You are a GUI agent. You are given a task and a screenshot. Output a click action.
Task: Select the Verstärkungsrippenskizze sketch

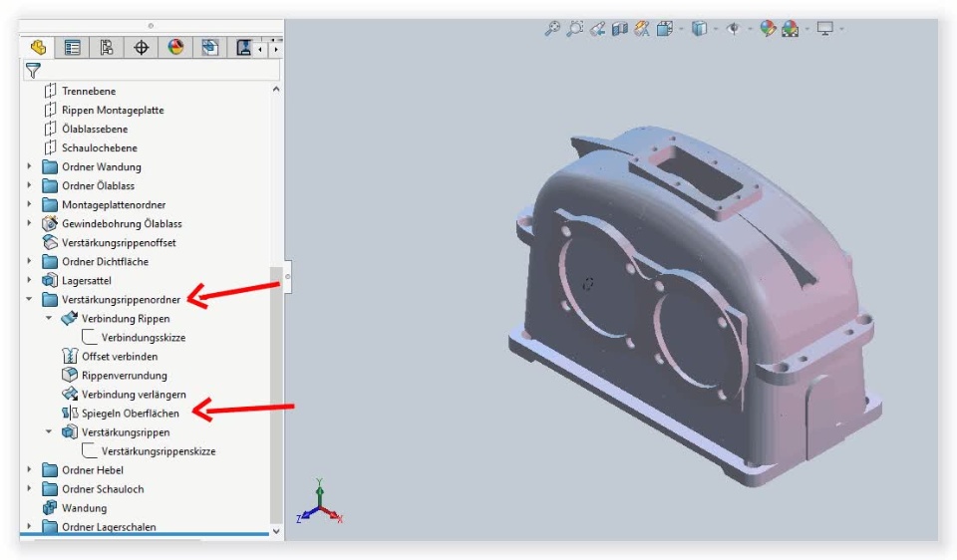[159, 451]
